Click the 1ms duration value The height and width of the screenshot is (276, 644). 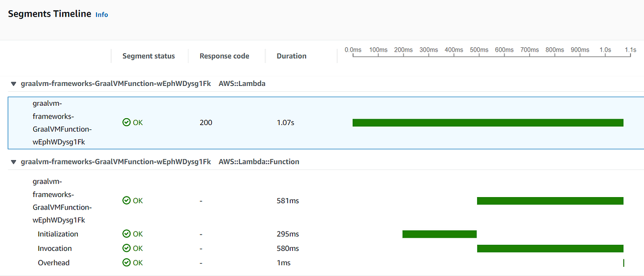click(283, 263)
